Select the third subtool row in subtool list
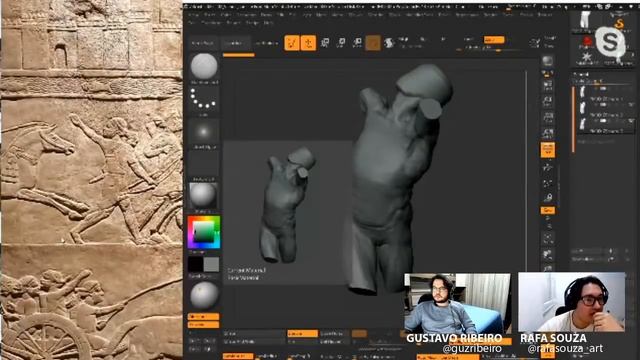 (x=605, y=124)
